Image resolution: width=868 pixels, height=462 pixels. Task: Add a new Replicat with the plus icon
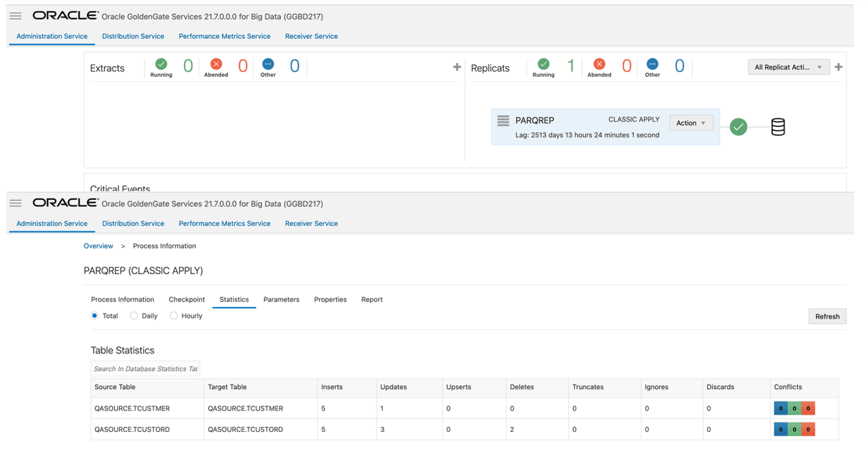click(839, 67)
